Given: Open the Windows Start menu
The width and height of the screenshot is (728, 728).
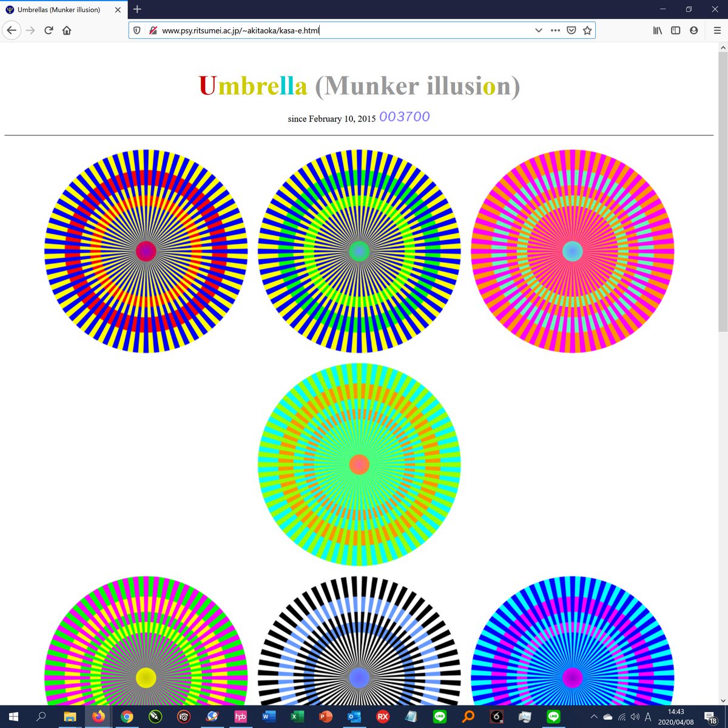Looking at the screenshot, I should click(13, 716).
